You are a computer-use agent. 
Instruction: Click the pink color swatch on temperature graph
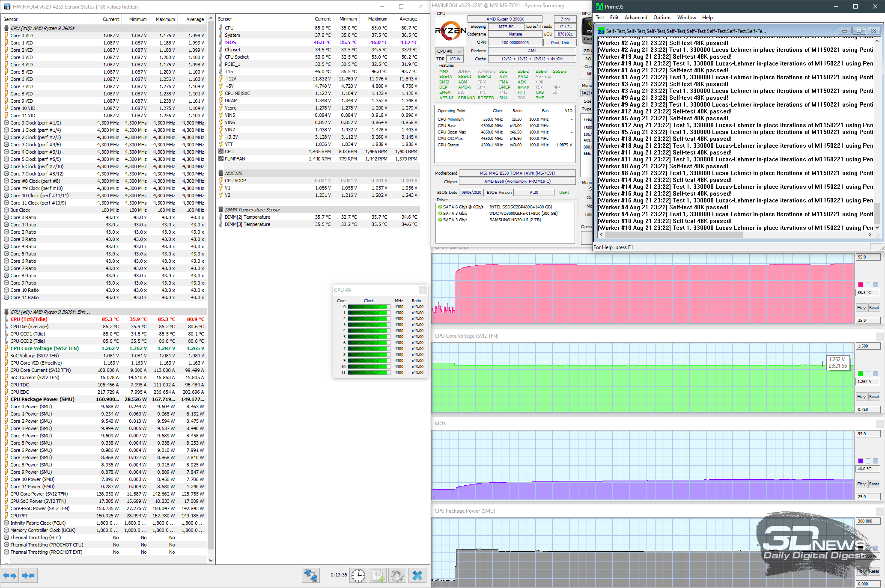tap(861, 285)
